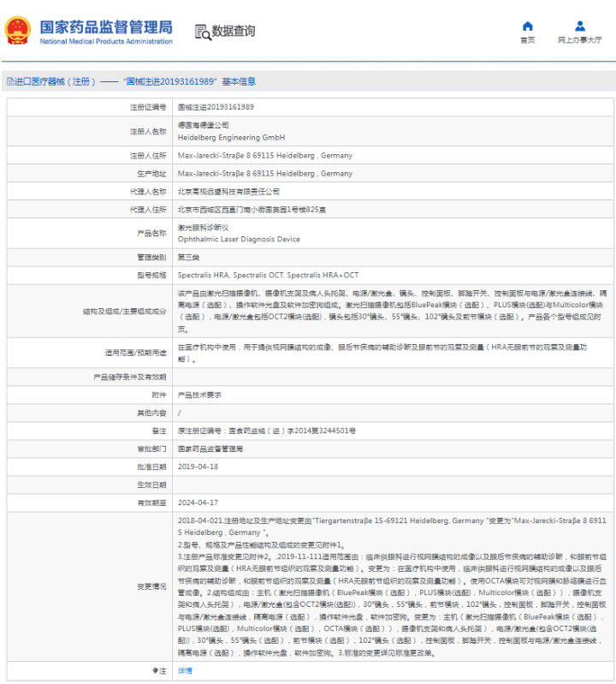The height and width of the screenshot is (684, 616).
Task: Click the 其他内容 row label
Action: 151,413
